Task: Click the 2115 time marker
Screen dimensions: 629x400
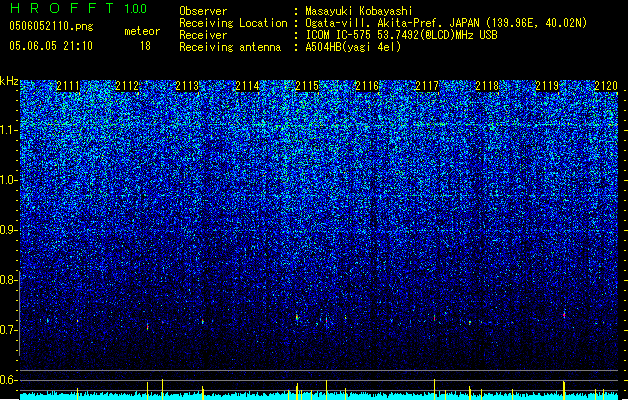Action: tap(307, 86)
